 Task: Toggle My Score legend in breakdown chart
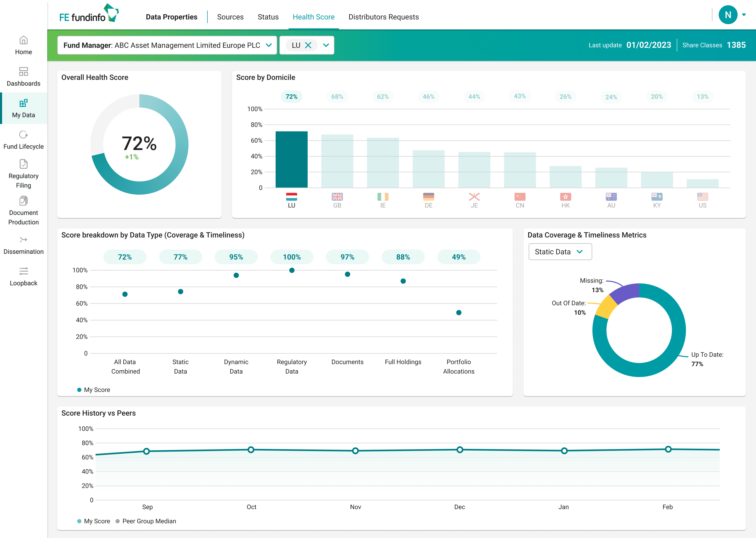[x=94, y=390]
